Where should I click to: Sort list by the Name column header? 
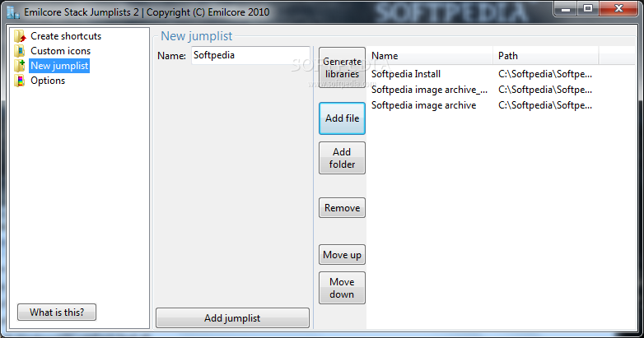(430, 56)
